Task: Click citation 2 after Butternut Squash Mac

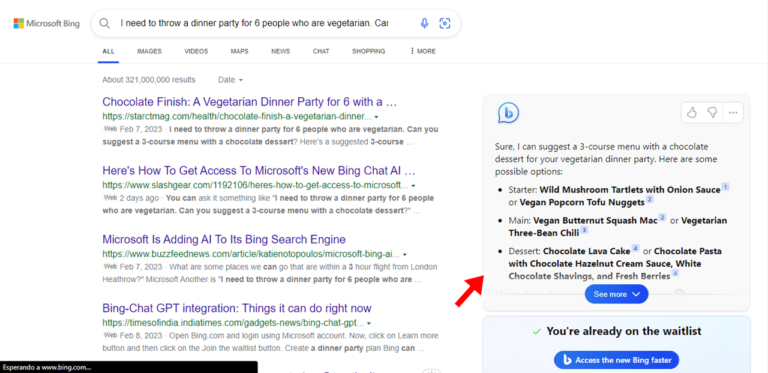Action: click(x=662, y=217)
